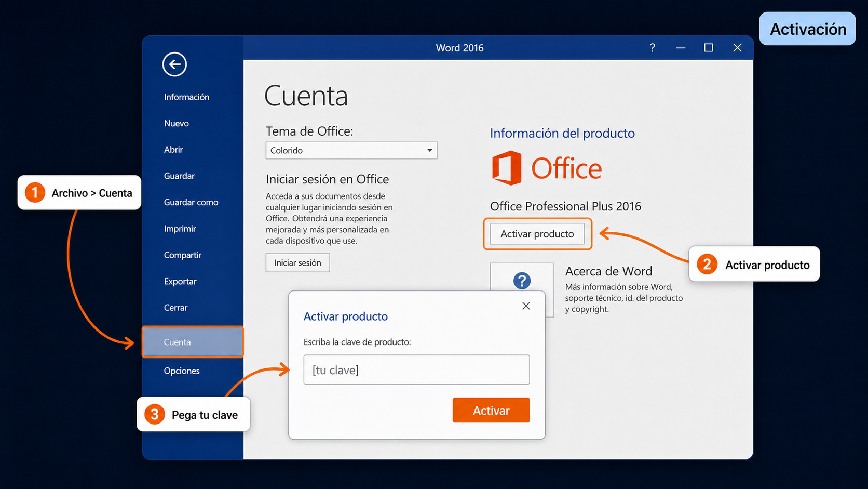This screenshot has width=868, height=489.
Task: Choose Guardar in the sidebar
Action: click(x=179, y=176)
